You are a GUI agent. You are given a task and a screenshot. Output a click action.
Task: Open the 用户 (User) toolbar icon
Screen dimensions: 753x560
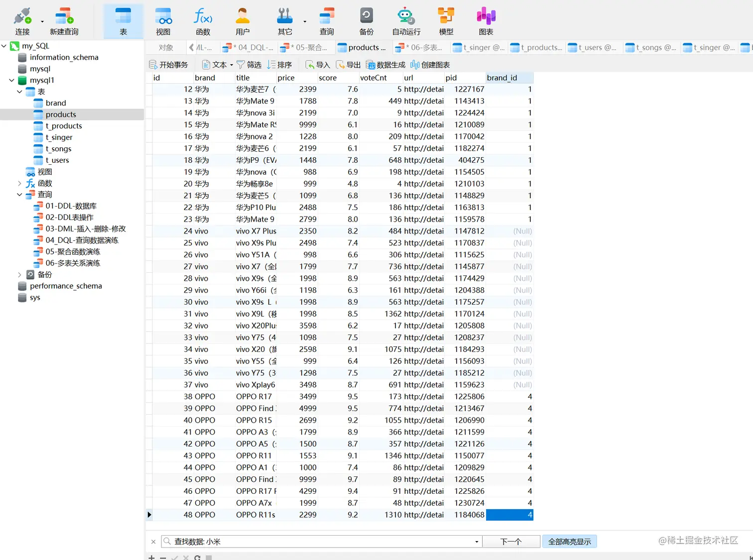tap(243, 21)
